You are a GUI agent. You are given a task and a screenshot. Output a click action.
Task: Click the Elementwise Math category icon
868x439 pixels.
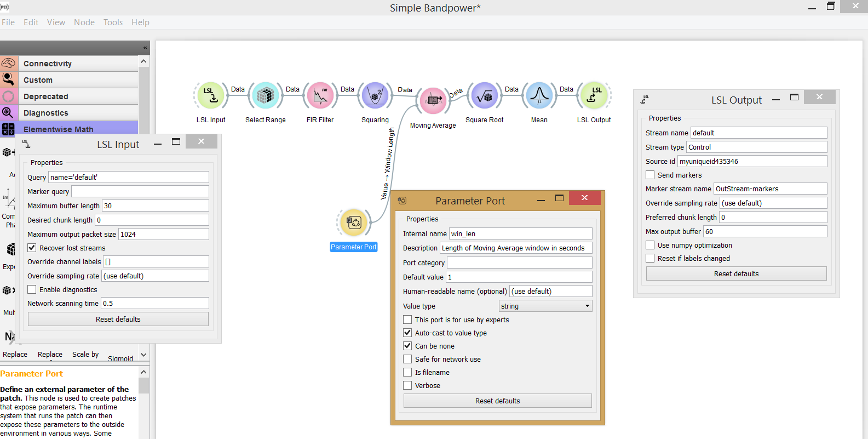(x=9, y=129)
